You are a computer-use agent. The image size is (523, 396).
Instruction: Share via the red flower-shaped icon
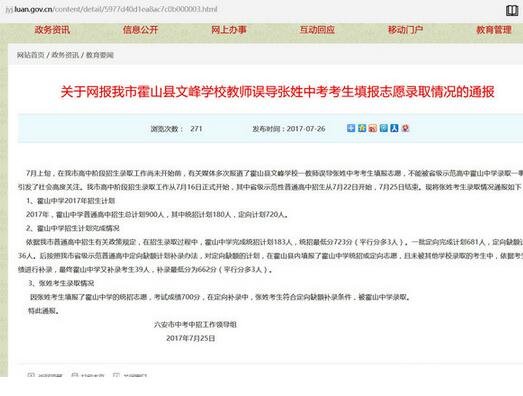[405, 128]
